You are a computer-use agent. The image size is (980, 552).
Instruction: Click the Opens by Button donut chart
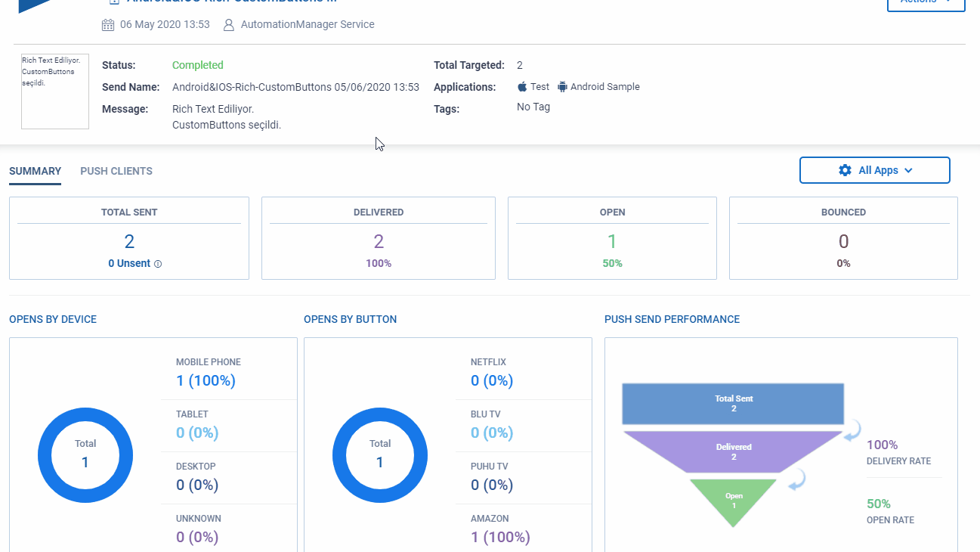pyautogui.click(x=380, y=454)
